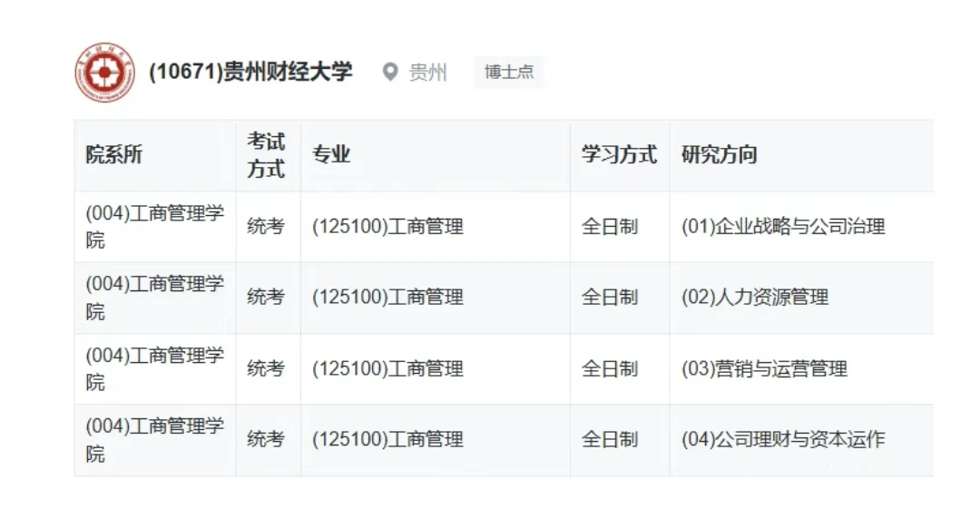
Task: Click (125100)工商管理 in the 人力资源管理 row
Action: (388, 297)
